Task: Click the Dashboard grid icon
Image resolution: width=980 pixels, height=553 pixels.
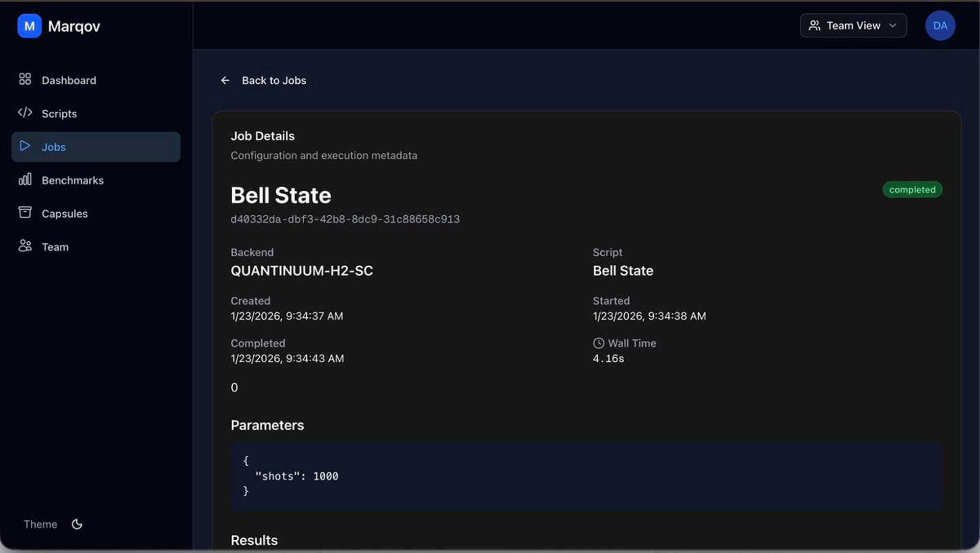Action: tap(25, 79)
